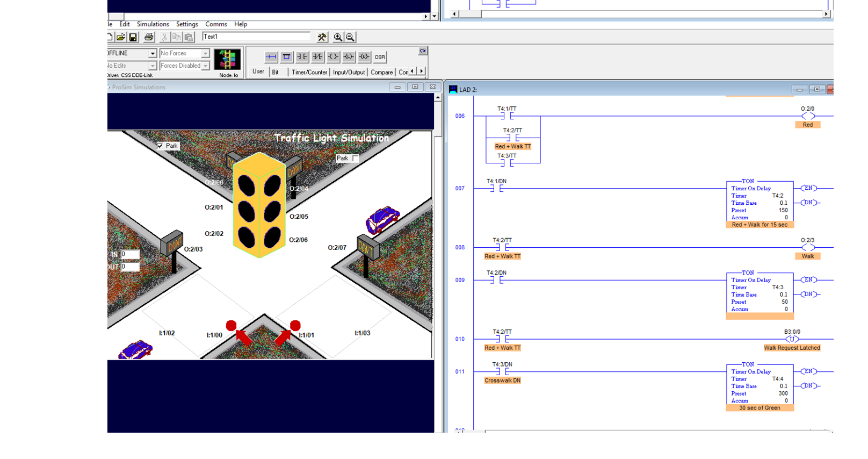Viewport: 868px width, 459px height.
Task: Click the LAD 2 window icon
Action: point(453,89)
